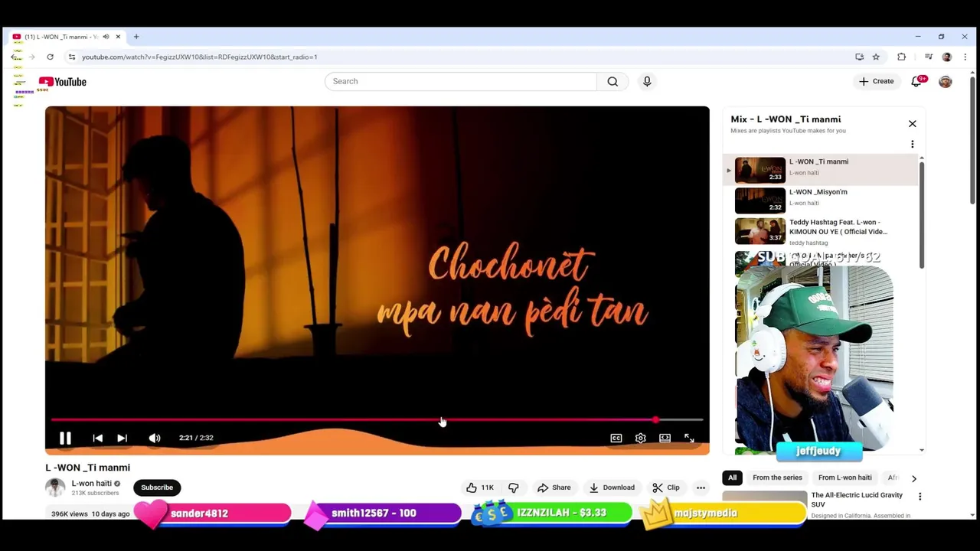Viewport: 980px width, 551px height.
Task: Open the L-won haïti channel avatar
Action: 55,487
